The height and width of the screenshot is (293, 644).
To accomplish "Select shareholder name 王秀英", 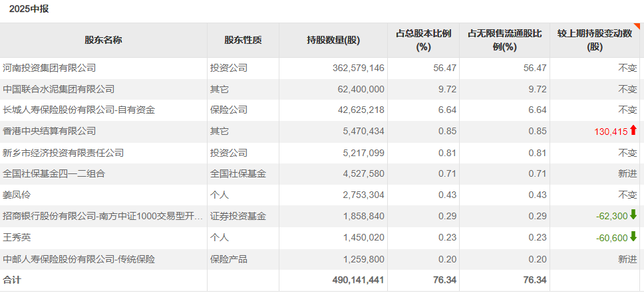I will 17,238.
